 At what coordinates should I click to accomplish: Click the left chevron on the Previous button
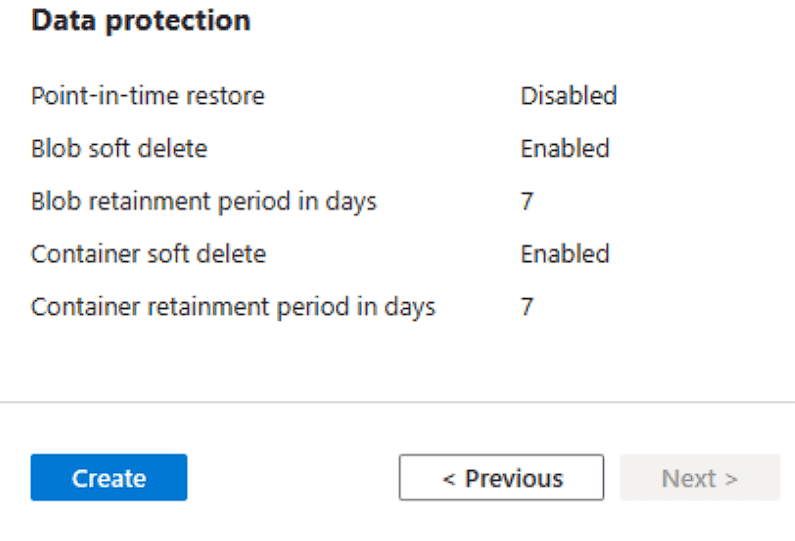point(449,479)
